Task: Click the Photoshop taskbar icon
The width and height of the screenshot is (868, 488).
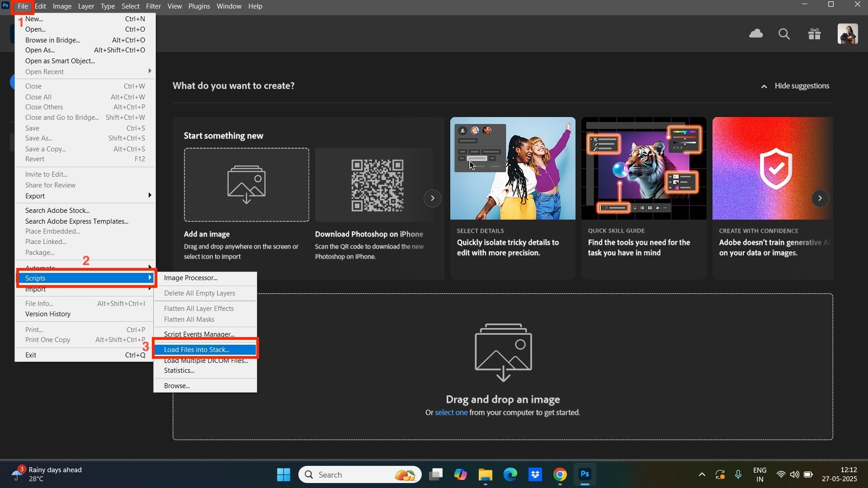Action: click(585, 474)
